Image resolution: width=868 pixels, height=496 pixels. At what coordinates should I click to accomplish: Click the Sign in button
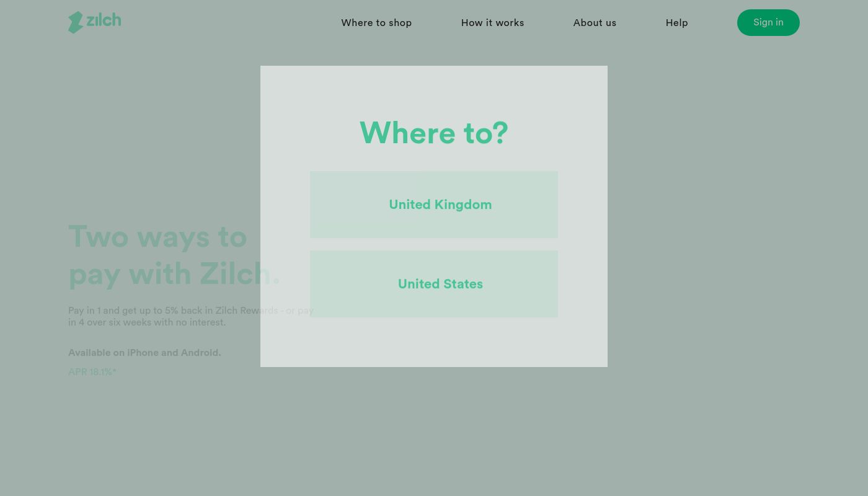coord(768,22)
